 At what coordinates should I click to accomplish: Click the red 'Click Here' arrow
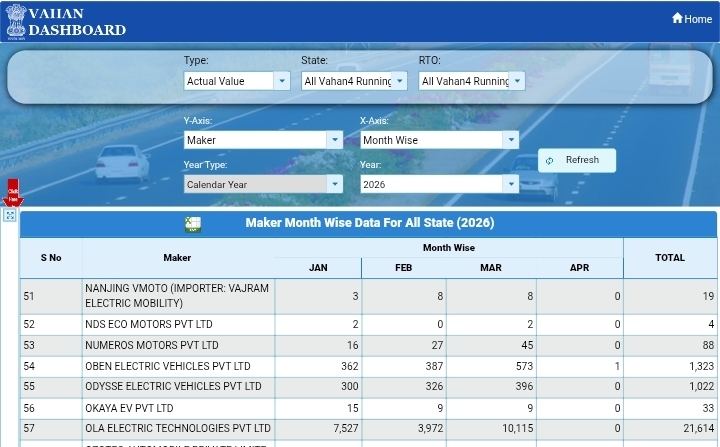pyautogui.click(x=13, y=193)
